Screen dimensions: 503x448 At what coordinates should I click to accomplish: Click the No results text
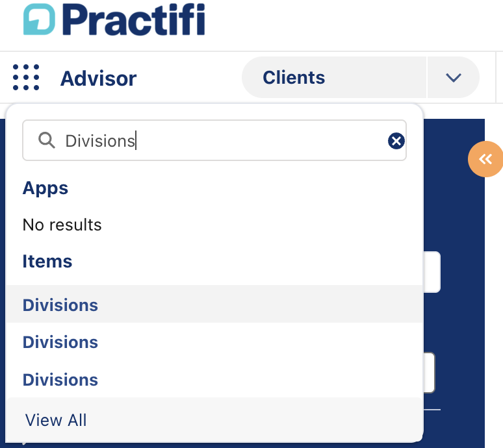[62, 225]
